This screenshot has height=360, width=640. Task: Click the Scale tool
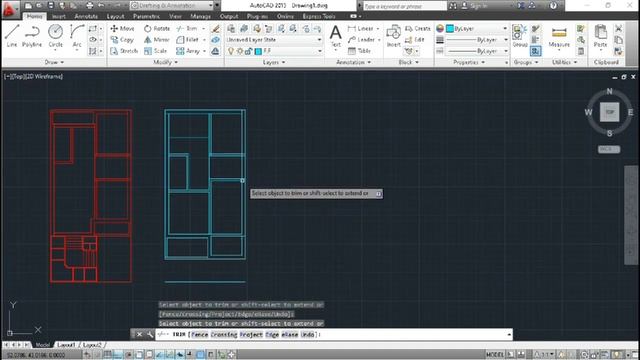156,51
